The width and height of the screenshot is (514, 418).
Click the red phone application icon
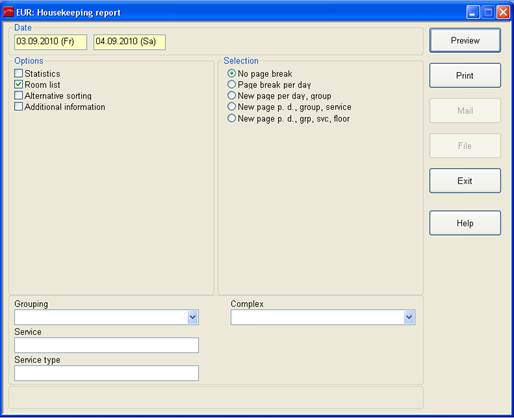tap(8, 12)
